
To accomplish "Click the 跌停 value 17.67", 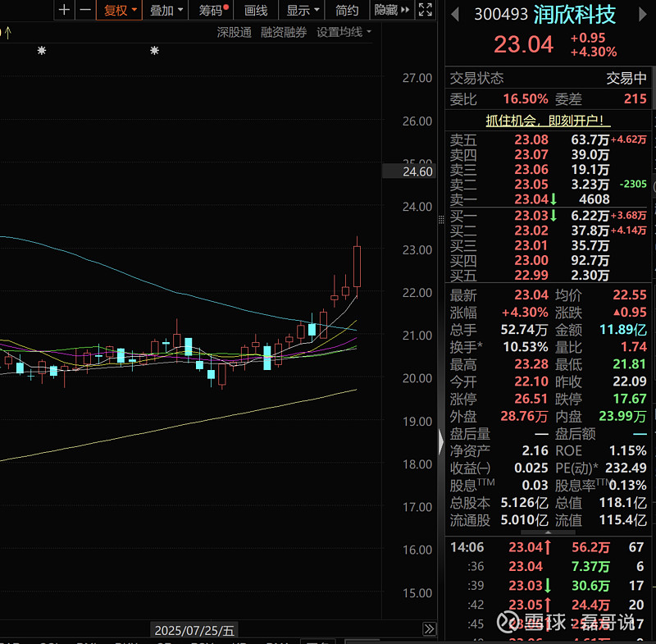I will pyautogui.click(x=630, y=399).
